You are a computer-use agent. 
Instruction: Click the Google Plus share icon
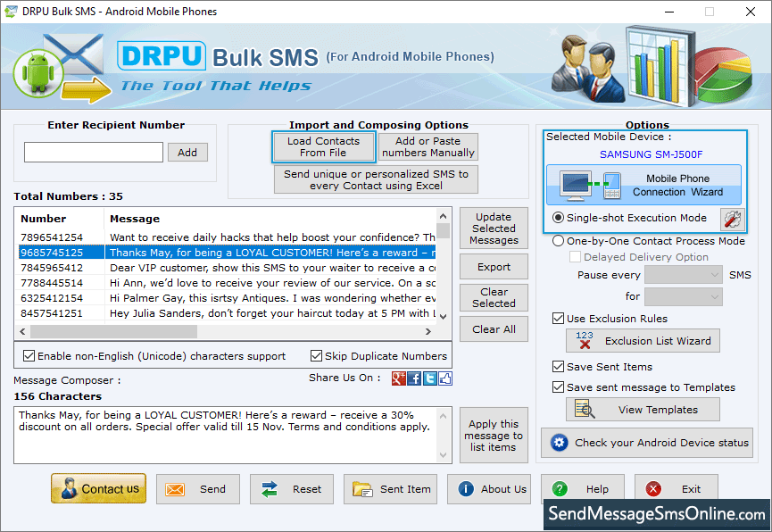399,378
